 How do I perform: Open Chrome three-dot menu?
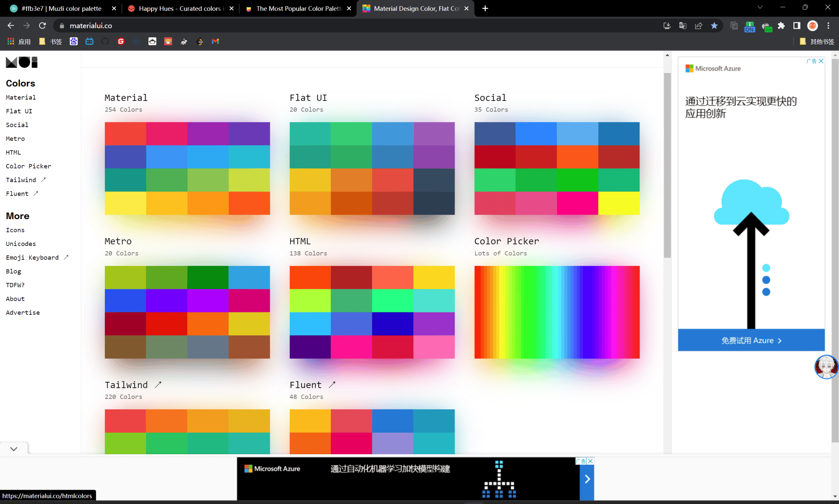coord(828,25)
